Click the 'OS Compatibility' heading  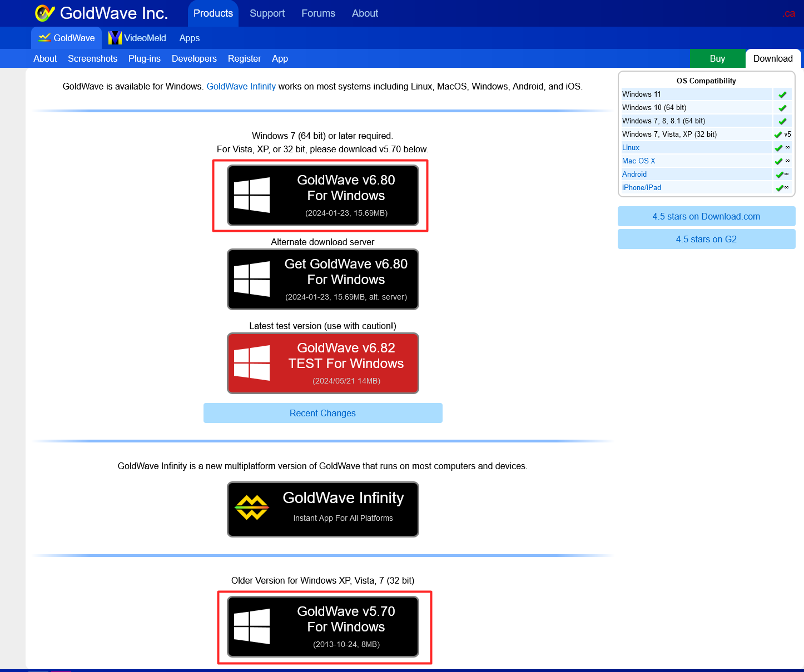pyautogui.click(x=706, y=81)
